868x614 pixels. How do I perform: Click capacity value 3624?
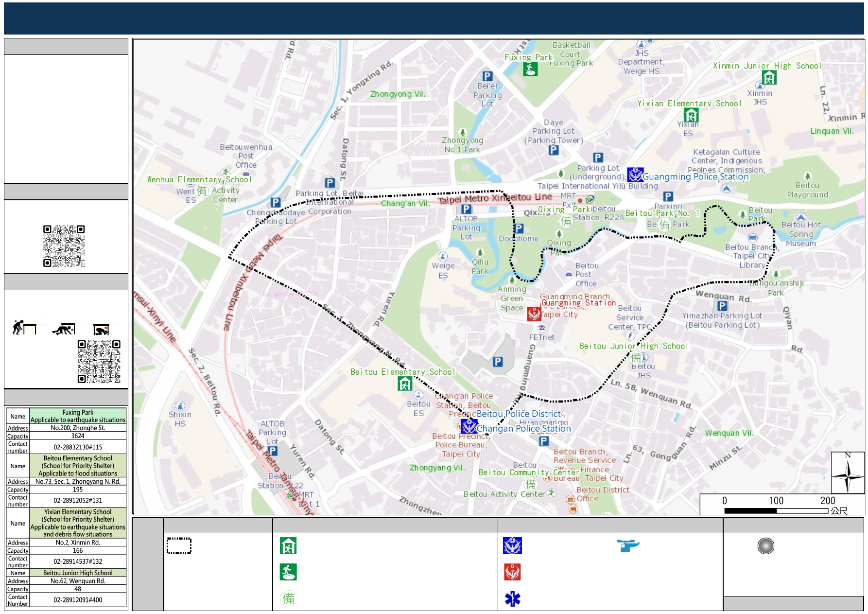click(x=78, y=436)
